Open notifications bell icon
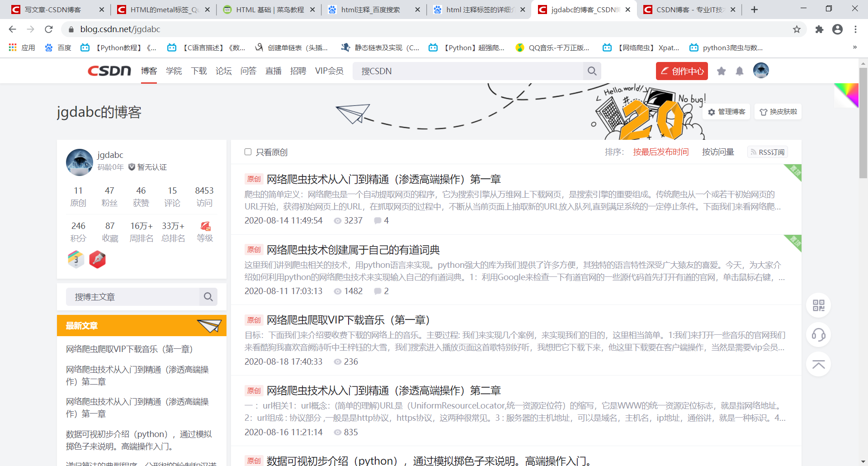This screenshot has width=868, height=466. click(x=740, y=71)
